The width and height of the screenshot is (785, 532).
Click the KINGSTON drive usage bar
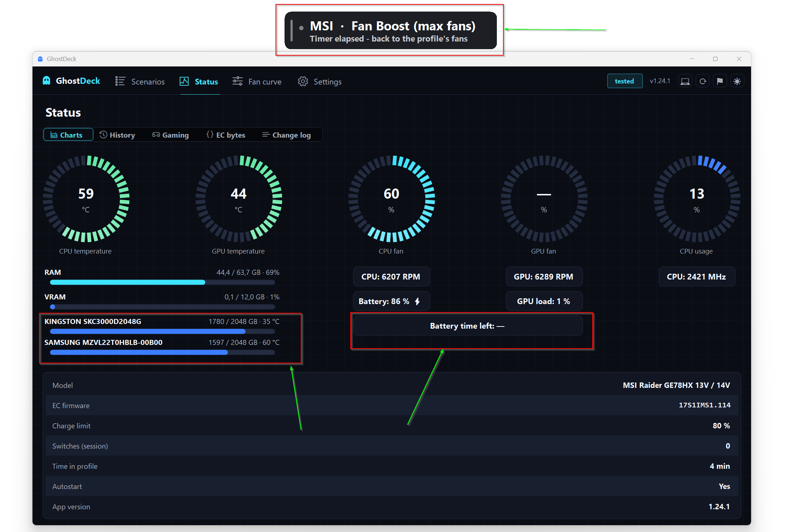tap(162, 331)
